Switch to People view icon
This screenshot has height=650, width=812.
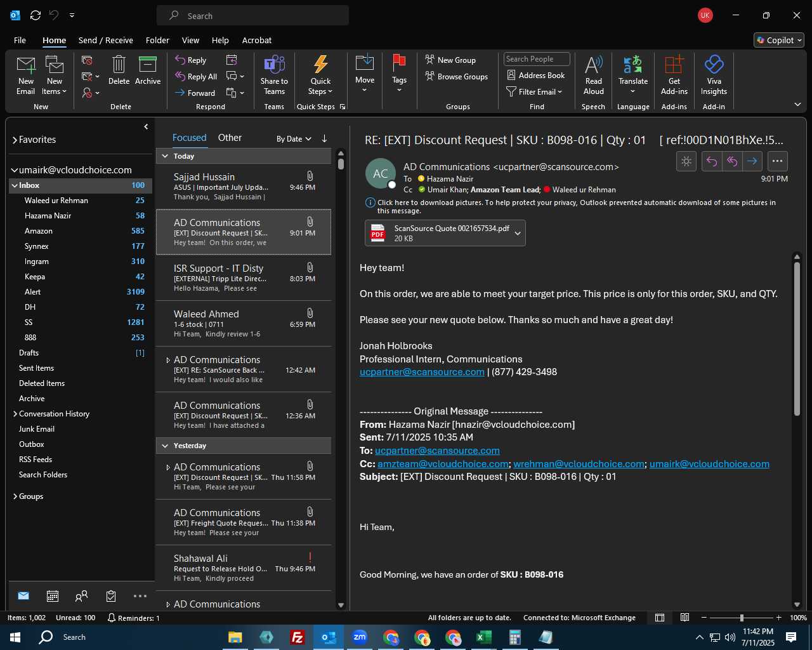(x=81, y=596)
